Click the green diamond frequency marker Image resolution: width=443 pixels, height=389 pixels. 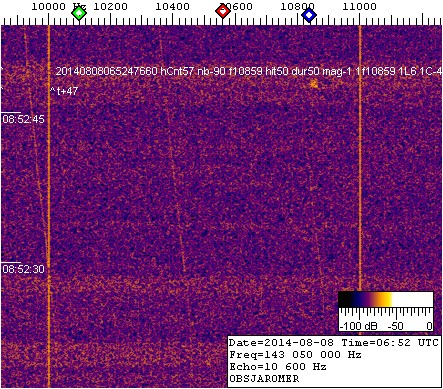[79, 13]
